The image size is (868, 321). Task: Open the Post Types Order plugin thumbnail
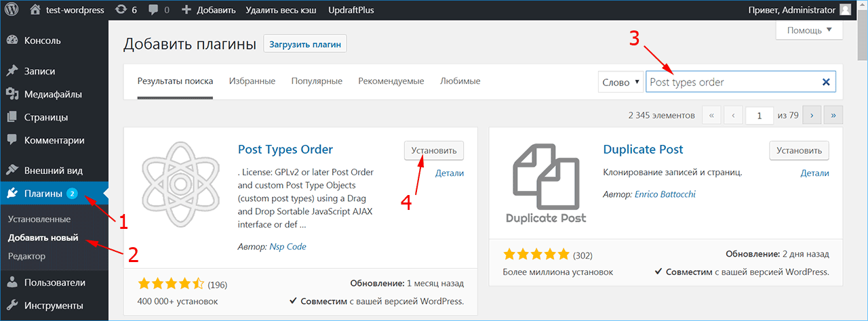click(180, 183)
